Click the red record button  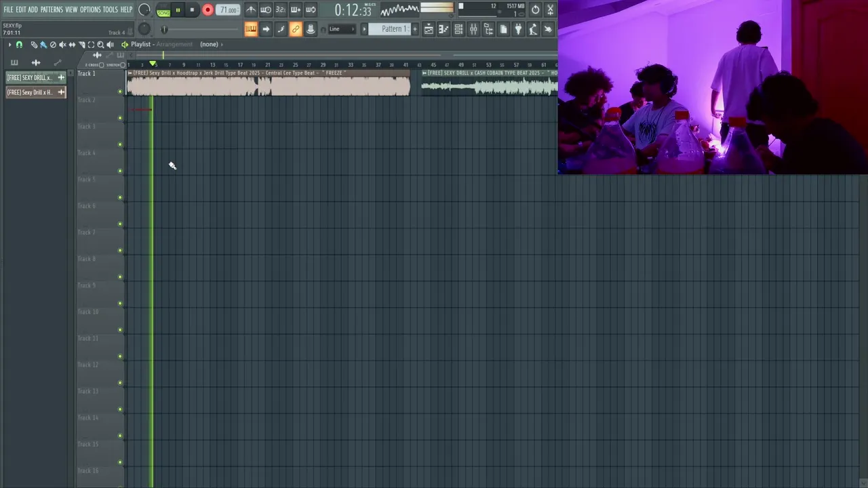point(208,10)
